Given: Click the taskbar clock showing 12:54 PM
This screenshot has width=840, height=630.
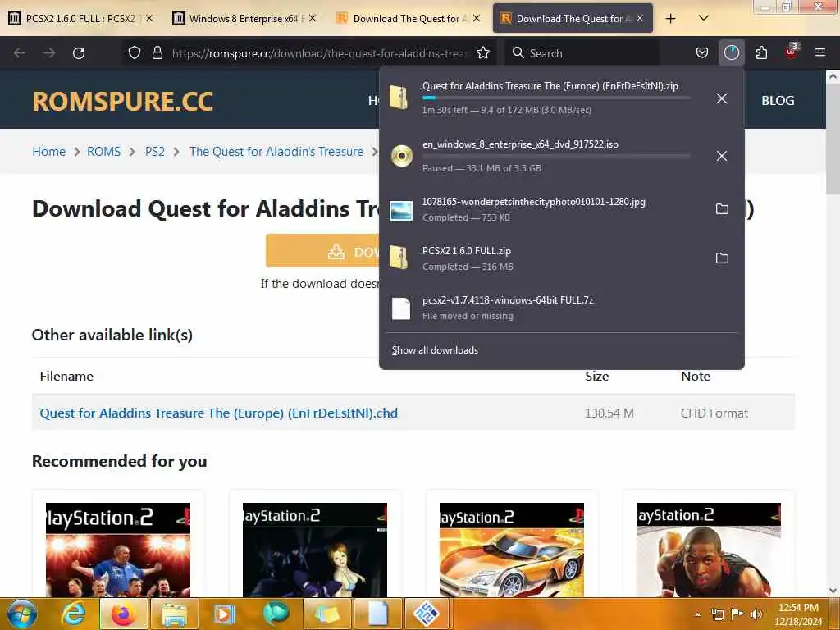Looking at the screenshot, I should pyautogui.click(x=798, y=614).
